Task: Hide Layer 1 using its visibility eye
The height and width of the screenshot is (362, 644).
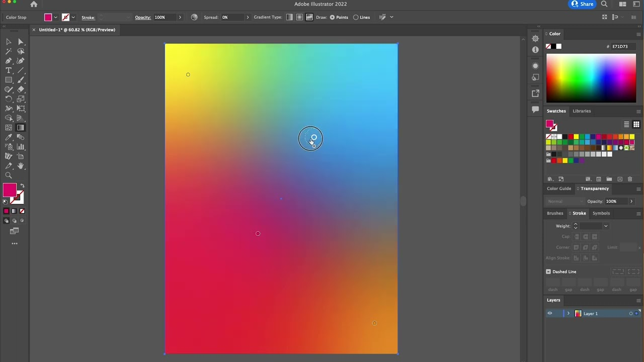Action: [549, 313]
